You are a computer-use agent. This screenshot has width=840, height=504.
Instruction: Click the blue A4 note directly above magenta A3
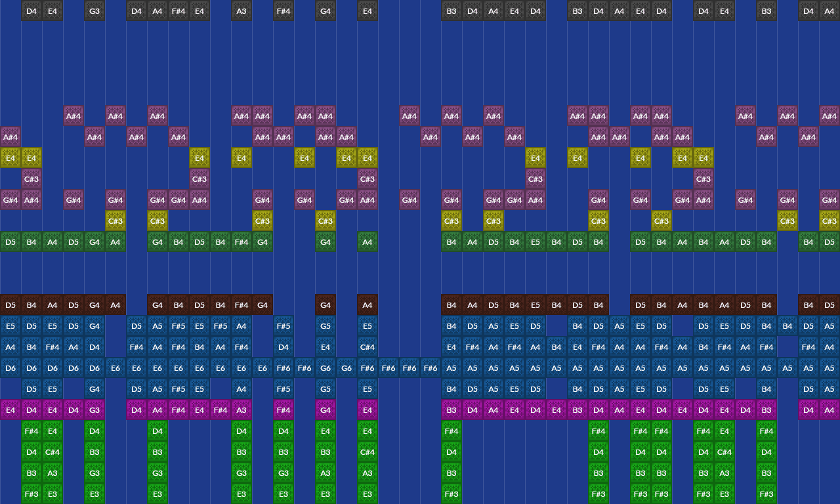241,388
